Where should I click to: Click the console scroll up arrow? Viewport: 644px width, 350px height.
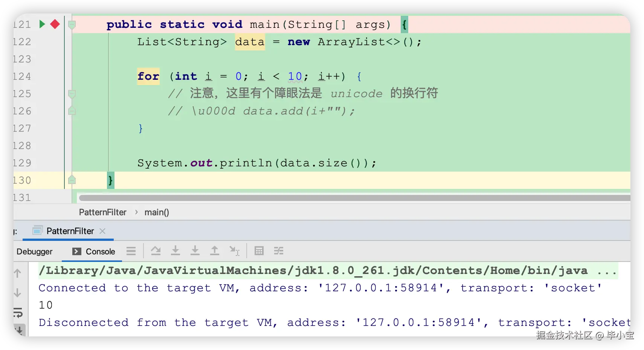tap(17, 273)
